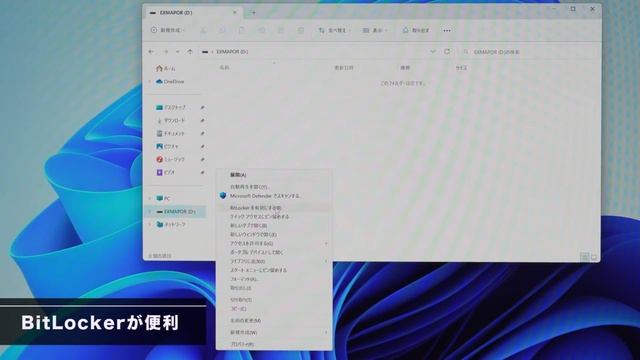Sort by the Size (サイズ) column header
Screen dimensions: 640x360
point(461,68)
